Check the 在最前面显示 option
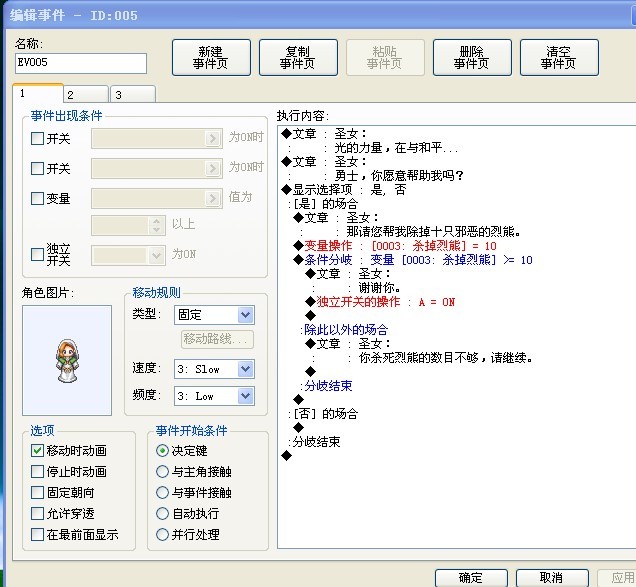This screenshot has height=587, width=636. click(37, 534)
